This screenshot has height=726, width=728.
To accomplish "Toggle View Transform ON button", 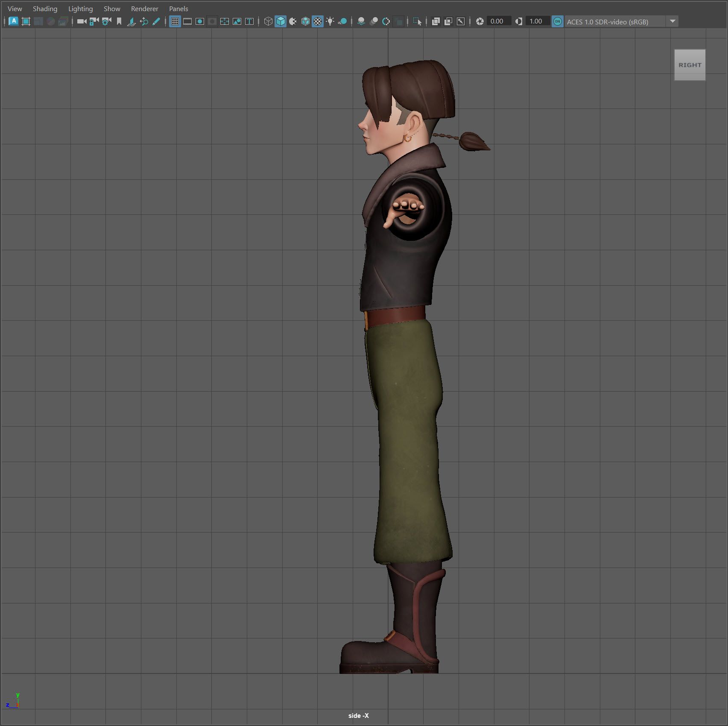I will pos(558,21).
